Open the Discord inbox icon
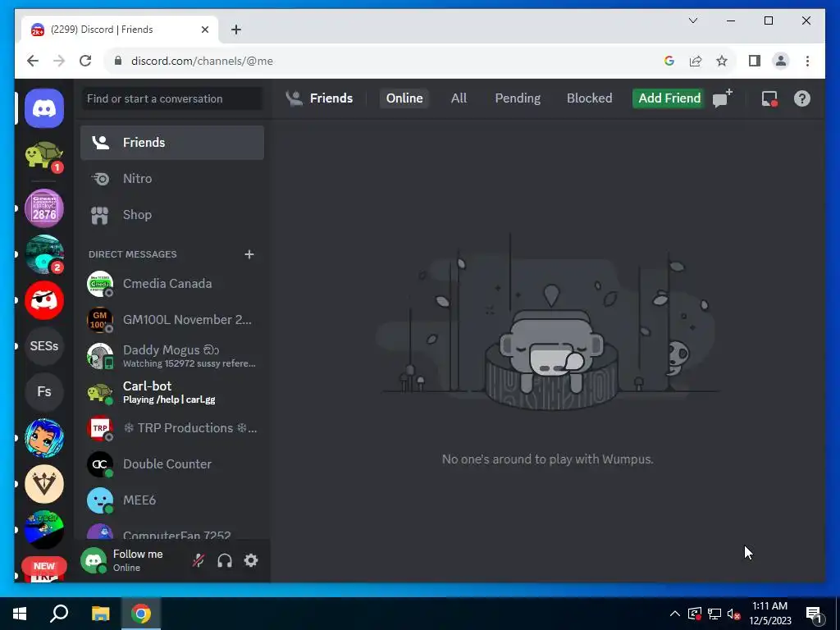The image size is (840, 630). [769, 98]
